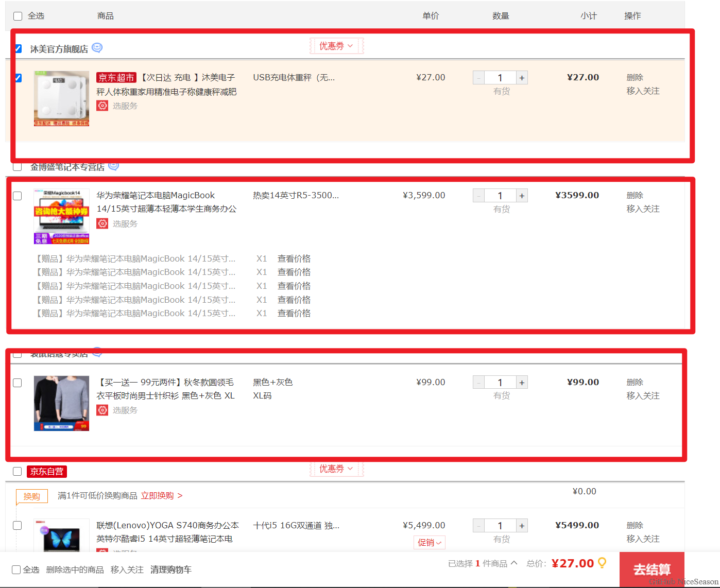Uncheck the 沐美官方旗舰店 store checkbox
The height and width of the screenshot is (588, 720).
[19, 49]
